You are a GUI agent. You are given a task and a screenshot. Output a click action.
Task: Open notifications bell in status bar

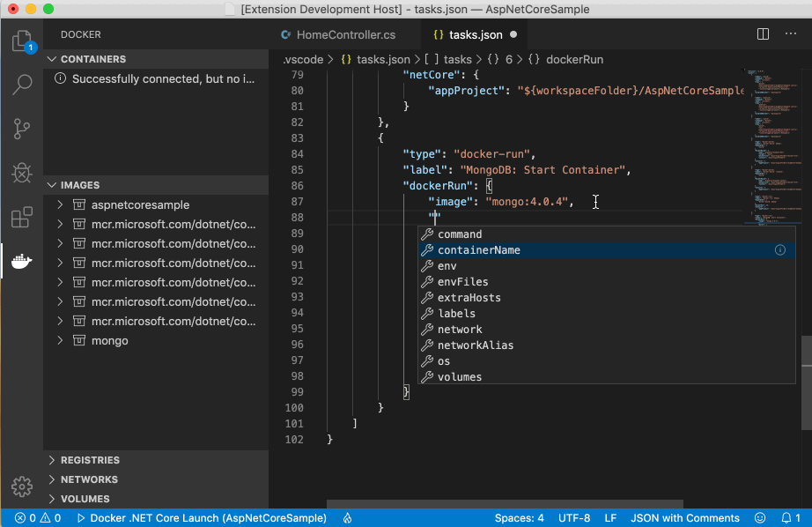pyautogui.click(x=790, y=517)
